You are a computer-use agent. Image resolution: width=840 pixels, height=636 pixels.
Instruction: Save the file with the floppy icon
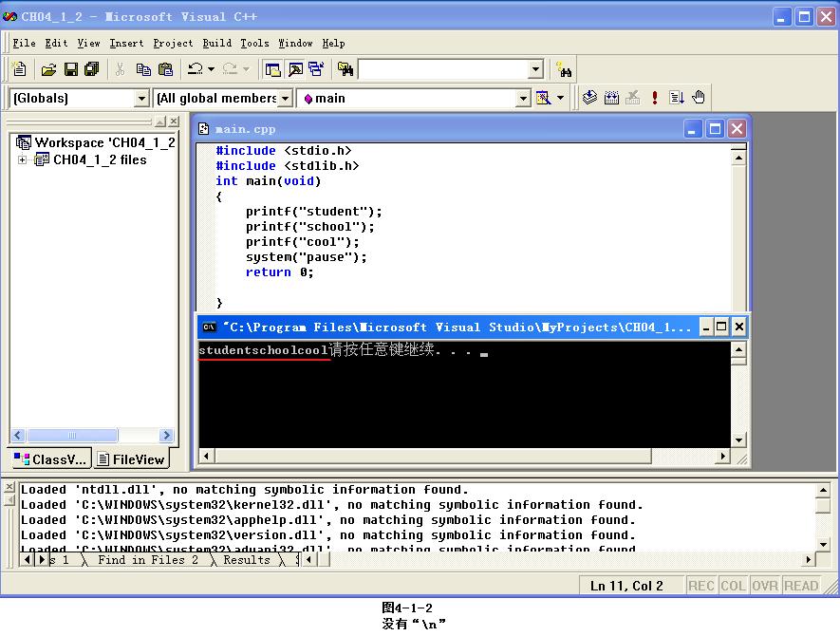pos(70,69)
